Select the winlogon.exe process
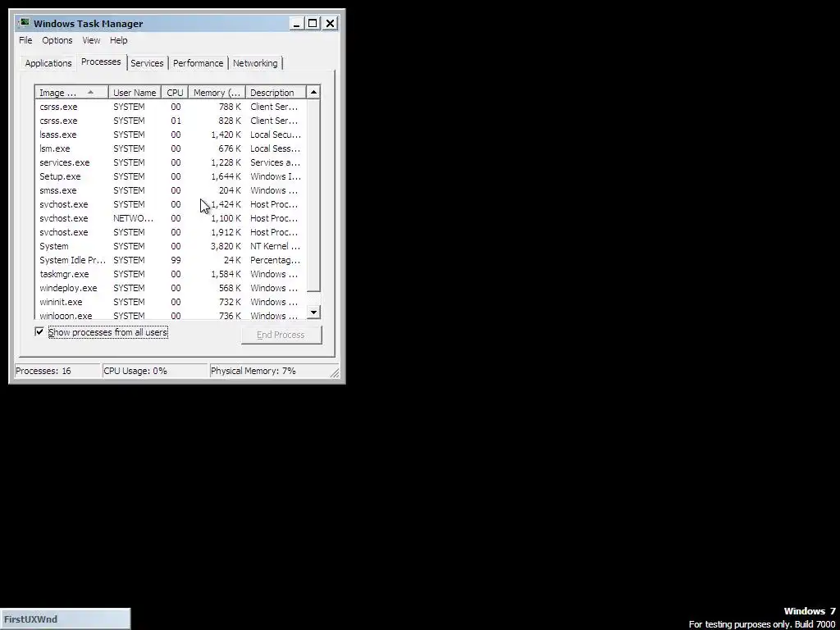The height and width of the screenshot is (630, 840). click(171, 315)
